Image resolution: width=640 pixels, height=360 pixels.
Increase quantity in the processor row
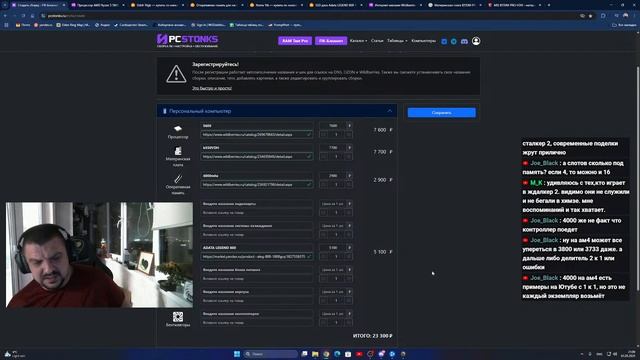click(348, 134)
